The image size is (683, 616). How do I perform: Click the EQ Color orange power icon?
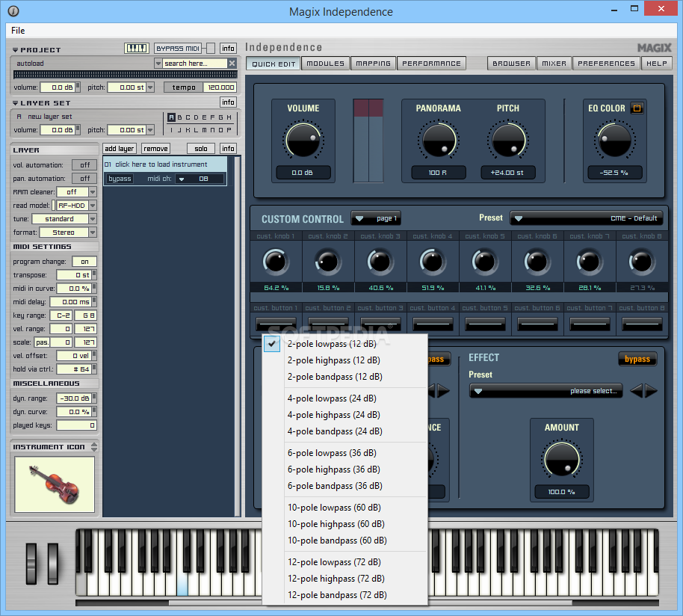click(637, 108)
